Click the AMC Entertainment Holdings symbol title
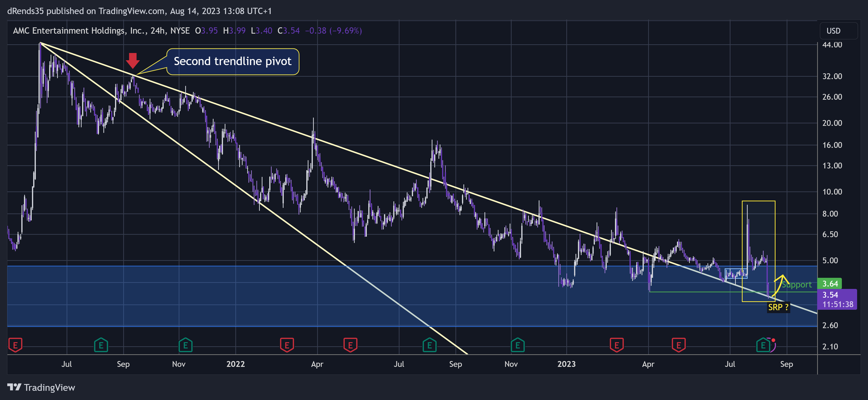 pyautogui.click(x=101, y=31)
